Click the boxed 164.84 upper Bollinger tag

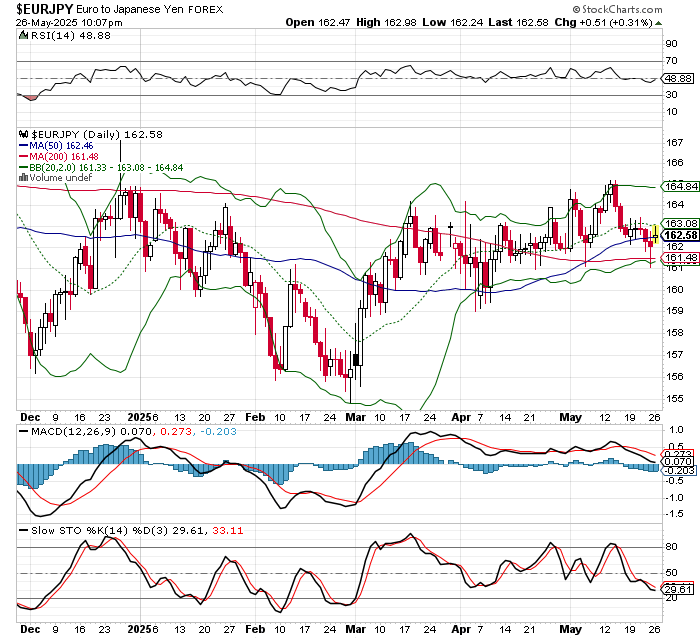[x=681, y=186]
